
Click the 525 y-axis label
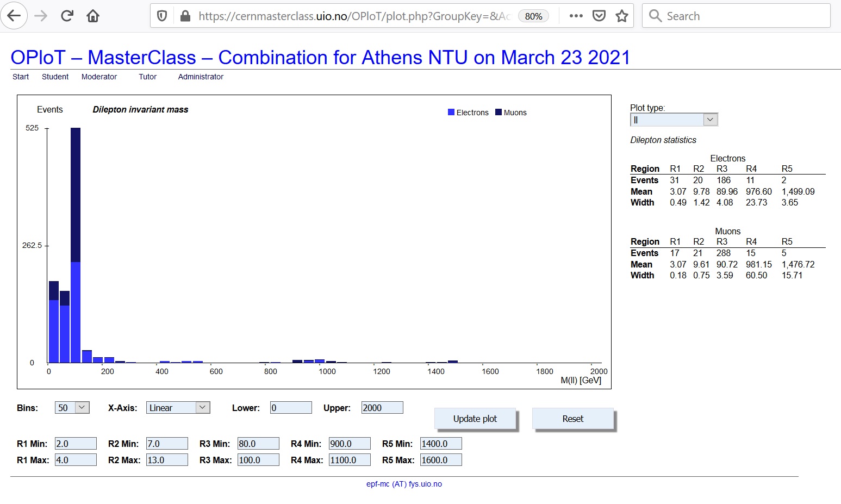coord(32,128)
